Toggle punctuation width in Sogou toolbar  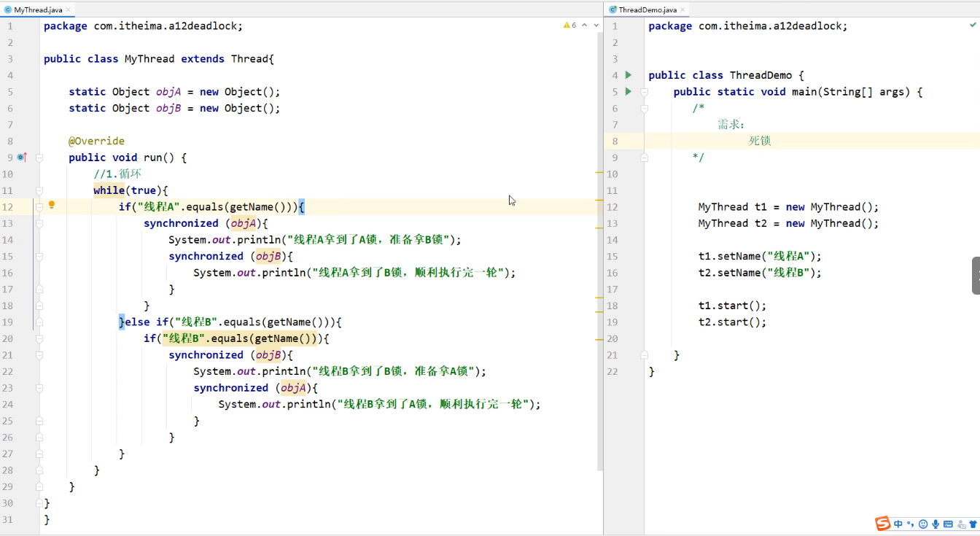pyautogui.click(x=911, y=524)
